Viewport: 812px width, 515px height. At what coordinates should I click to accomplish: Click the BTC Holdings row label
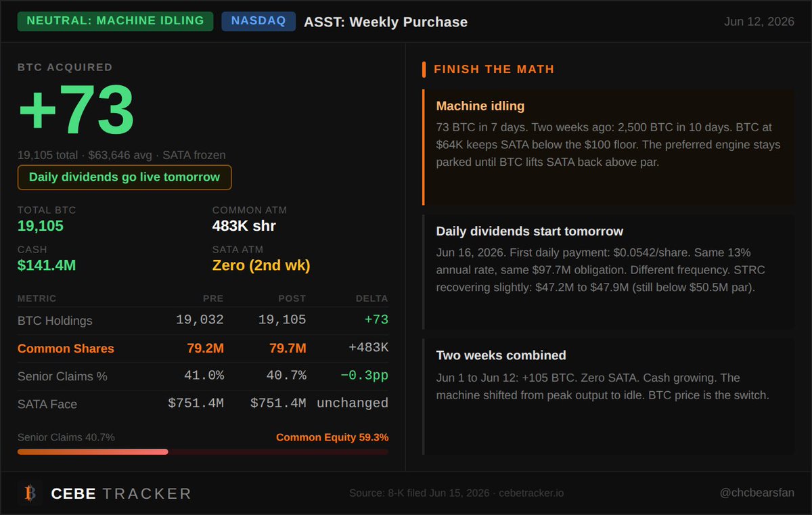point(55,321)
